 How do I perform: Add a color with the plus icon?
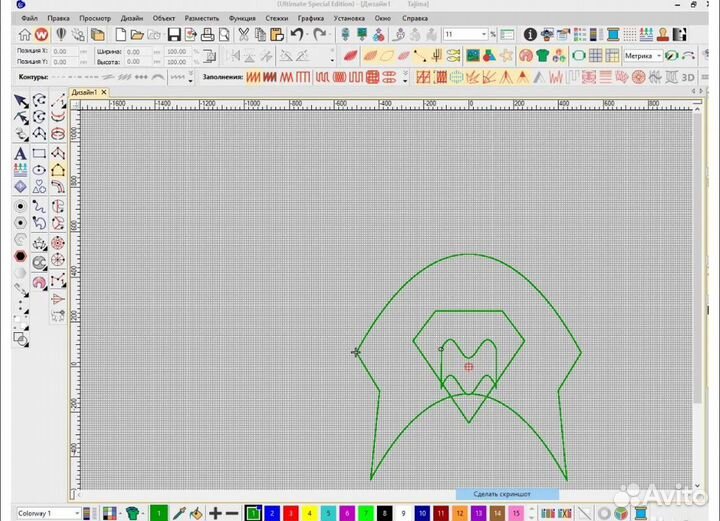tap(215, 513)
